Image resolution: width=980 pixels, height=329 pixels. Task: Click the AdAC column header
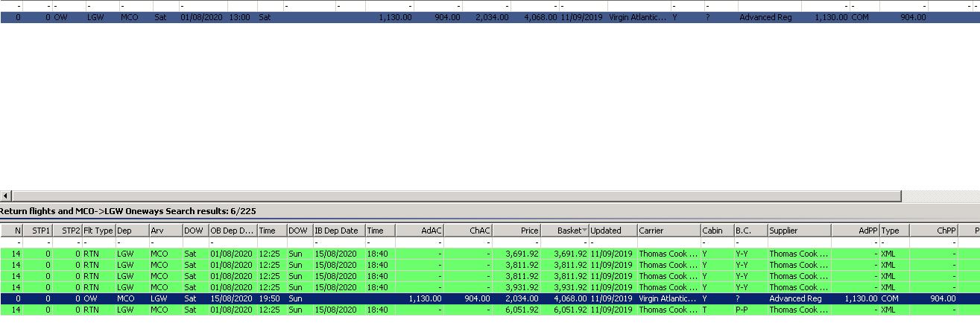tap(419, 231)
